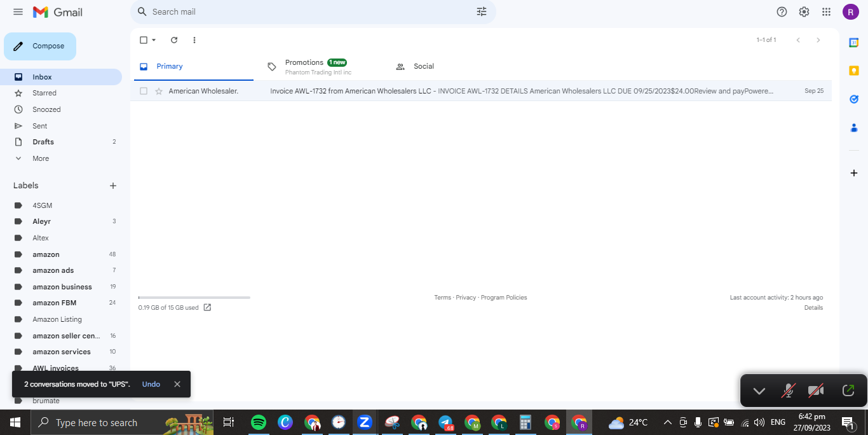The height and width of the screenshot is (435, 868).
Task: Open storage management link icon
Action: point(207,308)
